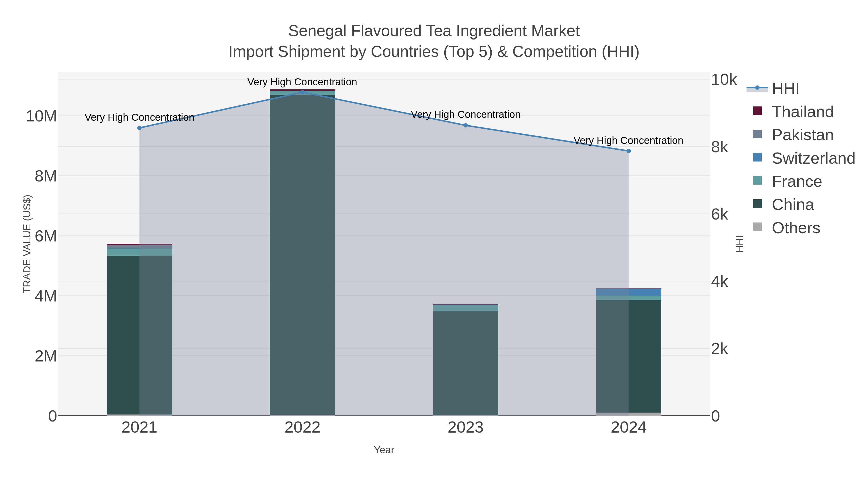Click the 2023 Very High Concentration annotation
The image size is (868, 488).
(466, 114)
